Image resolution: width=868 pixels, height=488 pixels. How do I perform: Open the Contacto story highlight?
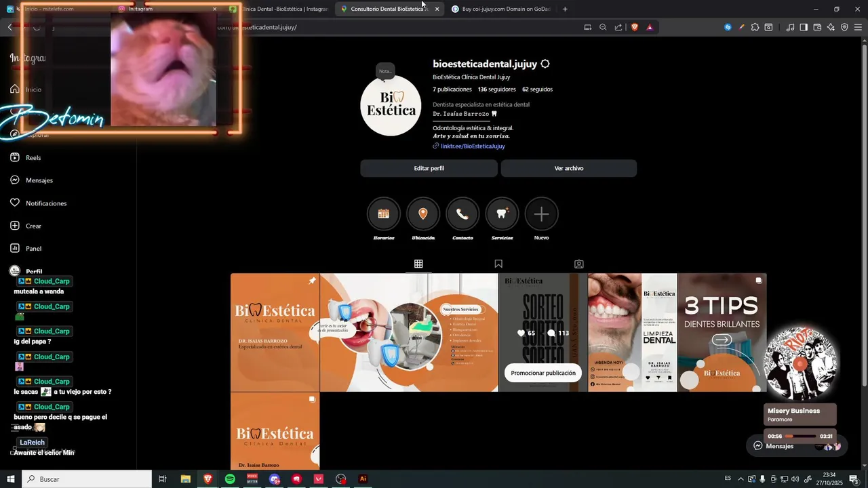click(462, 214)
